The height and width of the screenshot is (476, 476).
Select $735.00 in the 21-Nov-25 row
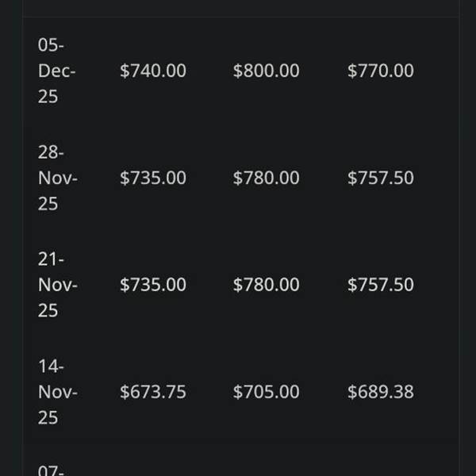153,285
